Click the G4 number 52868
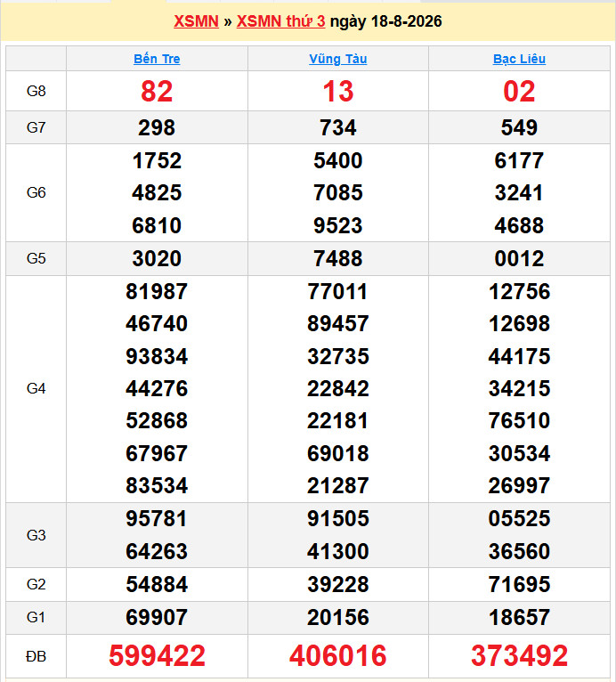This screenshot has width=616, height=682. click(x=157, y=420)
